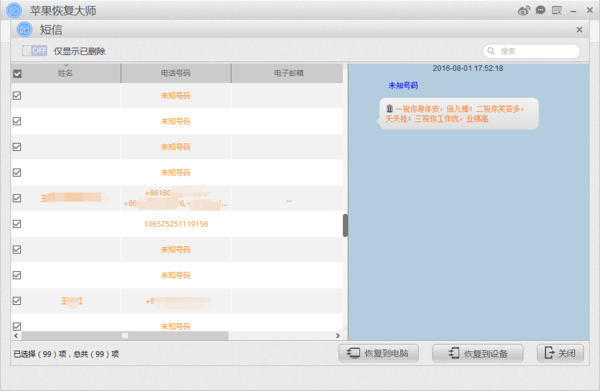Click the 短信 panel logo icon
The image size is (600, 391).
click(x=24, y=29)
